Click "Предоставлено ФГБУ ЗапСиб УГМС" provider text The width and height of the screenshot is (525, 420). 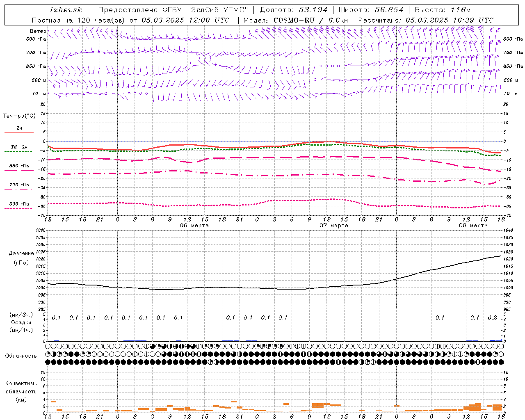(x=173, y=10)
